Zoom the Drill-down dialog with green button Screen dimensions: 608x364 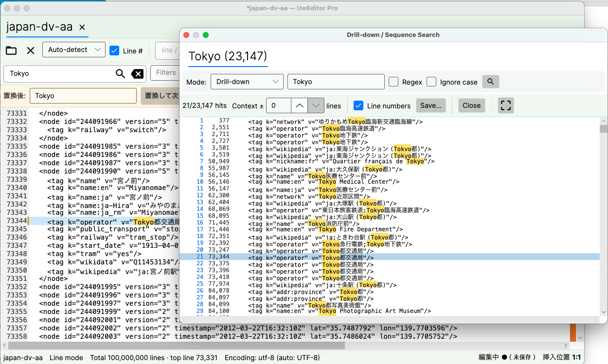coord(206,35)
